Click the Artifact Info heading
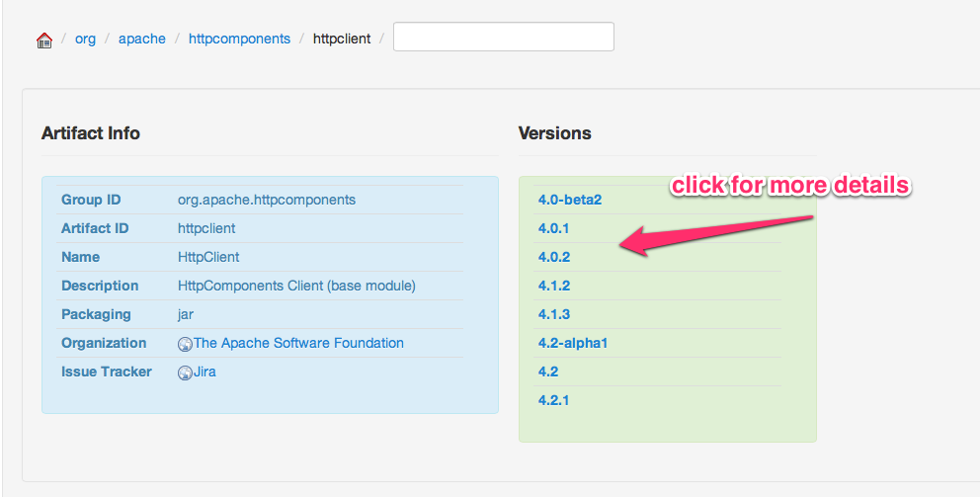 pos(91,133)
